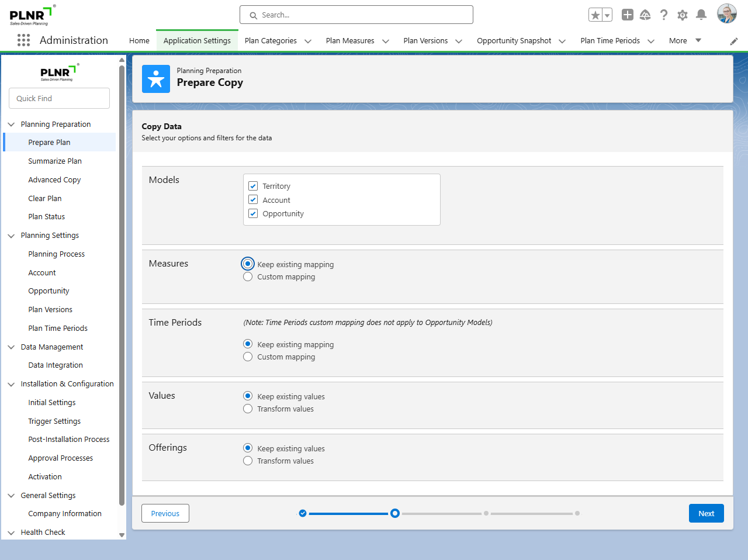Screen dimensions: 748x560
Task: Click the search magnifier icon
Action: tap(254, 15)
